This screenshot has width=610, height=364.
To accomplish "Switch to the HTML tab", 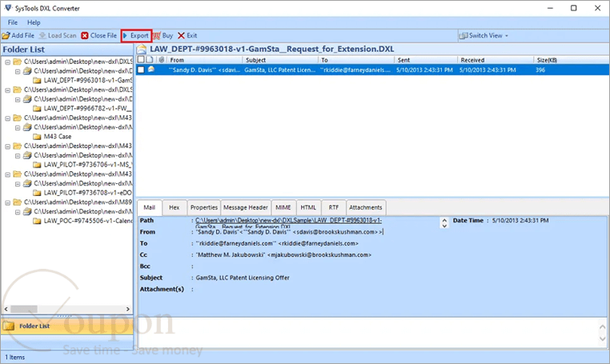I will 308,207.
